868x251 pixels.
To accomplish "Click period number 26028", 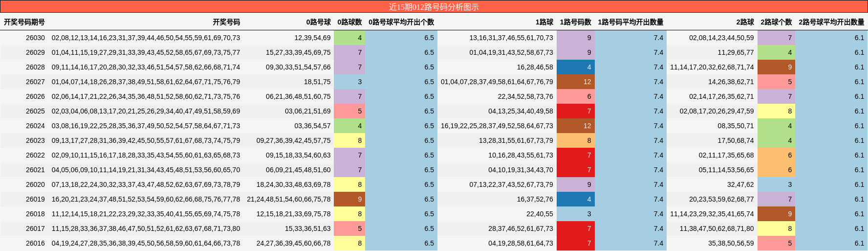I will pyautogui.click(x=35, y=67).
